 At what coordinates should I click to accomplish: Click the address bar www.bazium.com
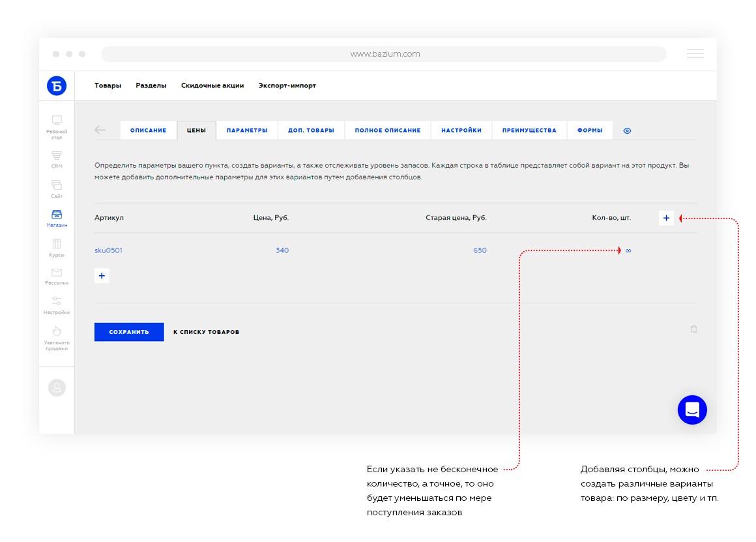384,54
